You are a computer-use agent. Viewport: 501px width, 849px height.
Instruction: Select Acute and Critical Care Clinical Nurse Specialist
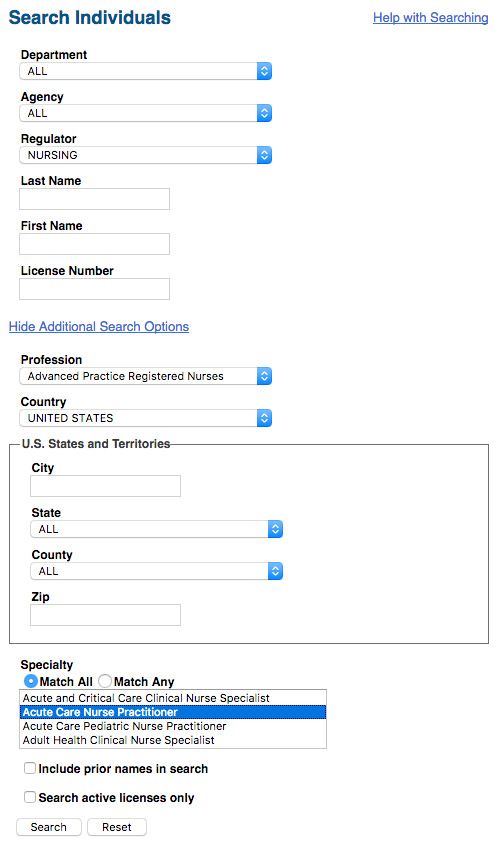173,698
